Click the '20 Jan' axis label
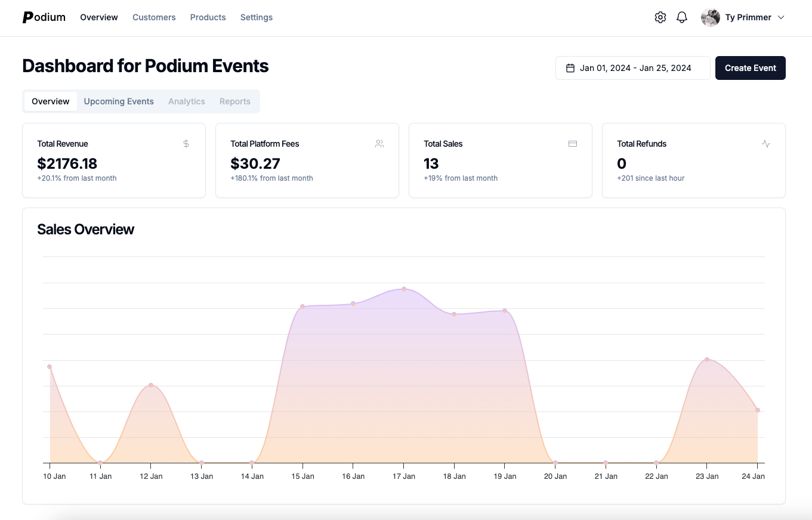Screen dimensions: 812x520 555,476
